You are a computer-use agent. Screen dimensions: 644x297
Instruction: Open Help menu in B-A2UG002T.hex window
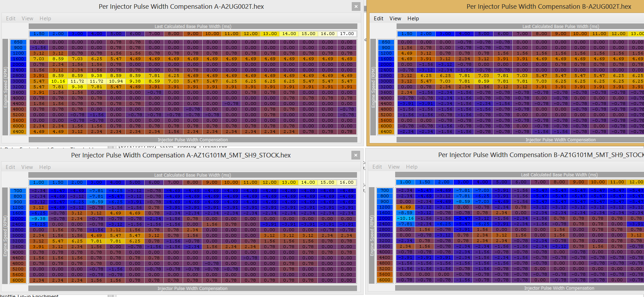tap(413, 19)
